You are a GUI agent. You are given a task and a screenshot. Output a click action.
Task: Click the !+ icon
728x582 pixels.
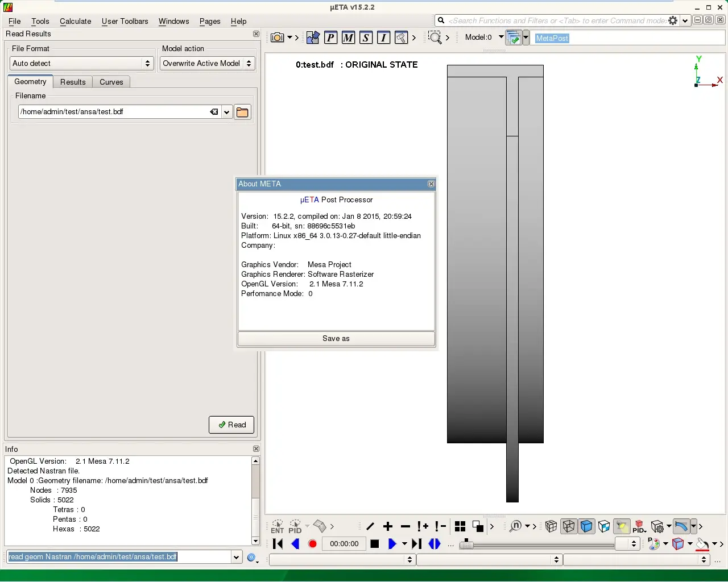423,526
